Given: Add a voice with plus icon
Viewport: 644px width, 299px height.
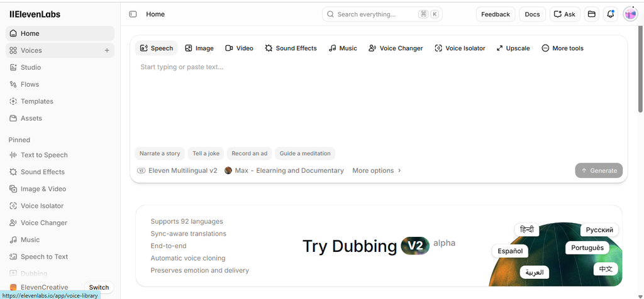Looking at the screenshot, I should coord(107,50).
